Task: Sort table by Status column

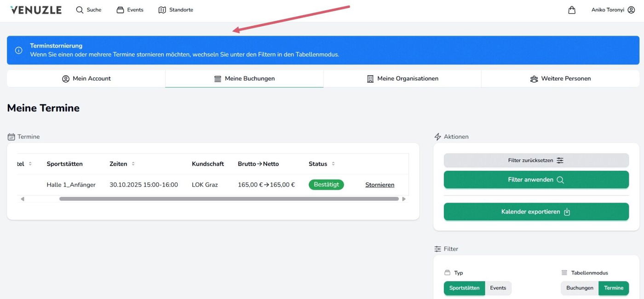Action: pos(333,164)
